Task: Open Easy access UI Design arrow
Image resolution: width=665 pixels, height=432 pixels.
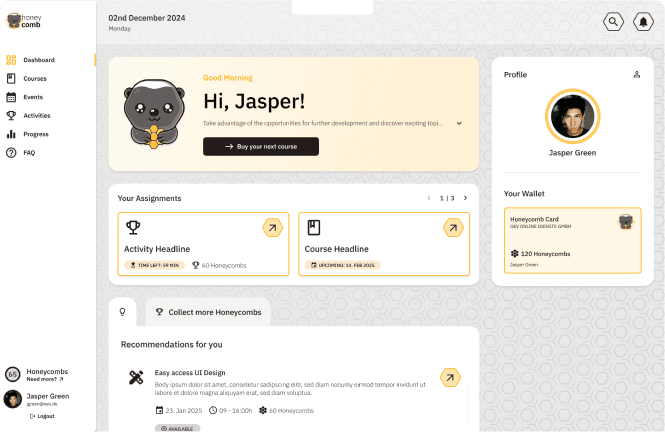Action: pos(450,377)
